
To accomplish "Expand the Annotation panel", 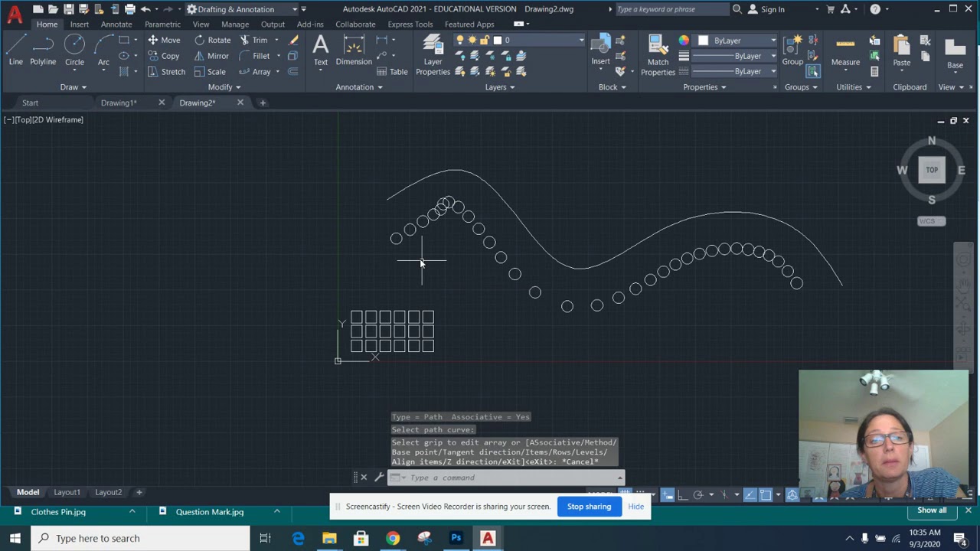I will pos(358,87).
